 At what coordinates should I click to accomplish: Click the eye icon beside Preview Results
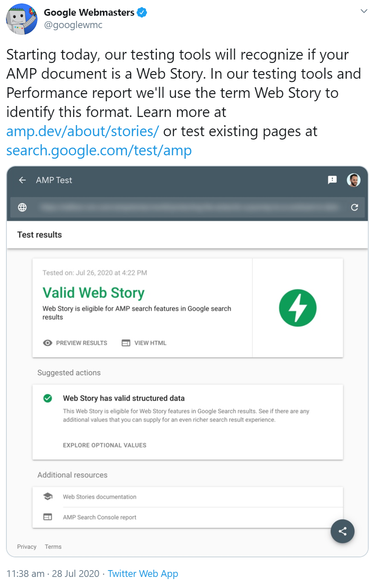click(48, 343)
